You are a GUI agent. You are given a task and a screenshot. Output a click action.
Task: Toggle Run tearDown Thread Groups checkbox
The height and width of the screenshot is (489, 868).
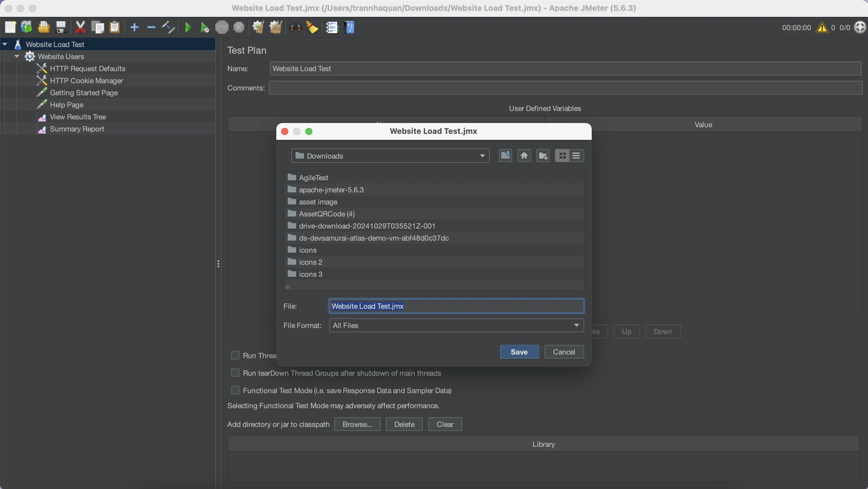pyautogui.click(x=235, y=372)
